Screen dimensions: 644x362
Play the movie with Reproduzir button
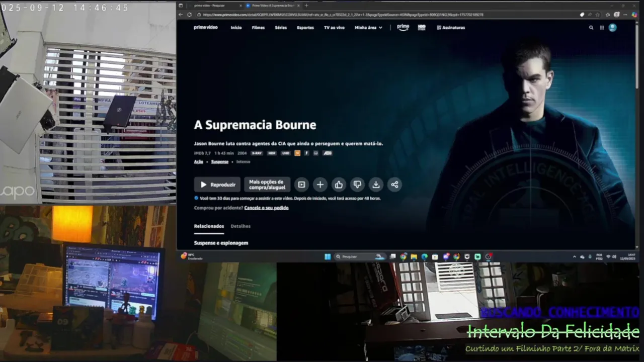click(x=217, y=185)
